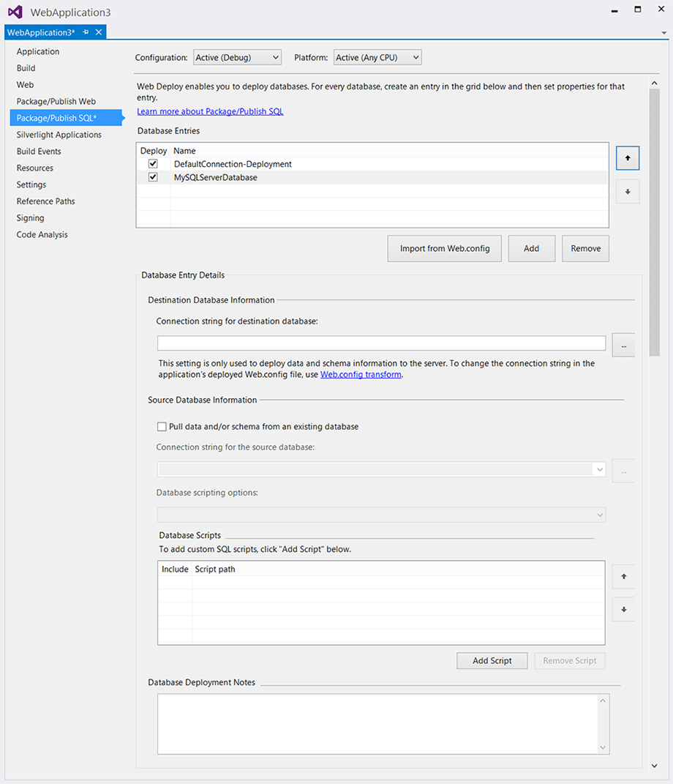
Task: Select the Package/Publish SQL tab
Action: coord(66,118)
